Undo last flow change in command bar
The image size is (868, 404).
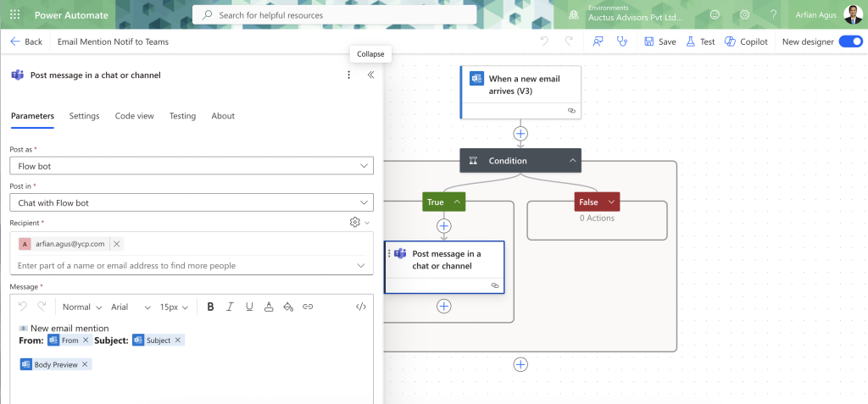[544, 42]
